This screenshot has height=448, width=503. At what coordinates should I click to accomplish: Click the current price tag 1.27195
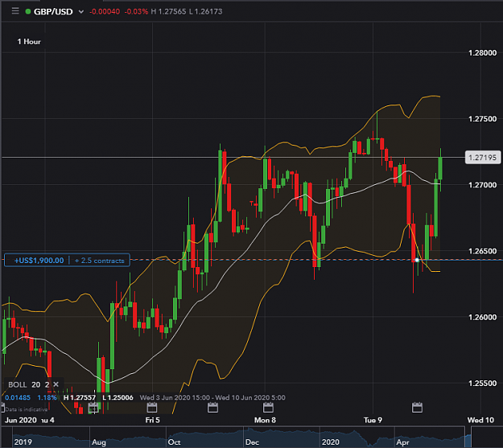point(482,158)
